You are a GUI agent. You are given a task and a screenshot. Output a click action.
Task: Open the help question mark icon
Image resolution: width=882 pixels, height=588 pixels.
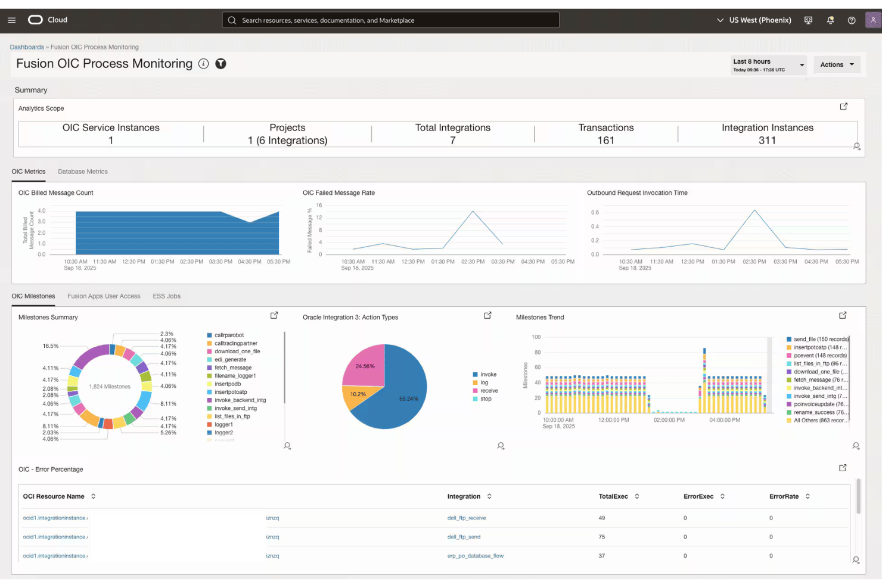point(852,20)
